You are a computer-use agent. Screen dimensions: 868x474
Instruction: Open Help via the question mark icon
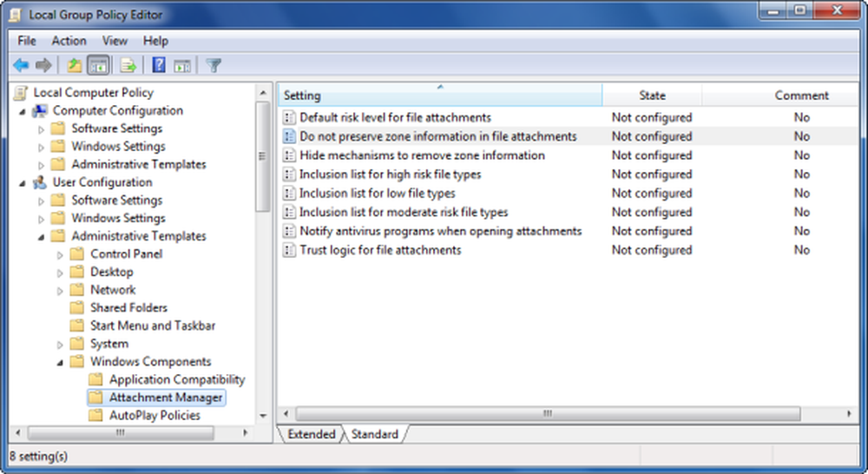point(159,65)
